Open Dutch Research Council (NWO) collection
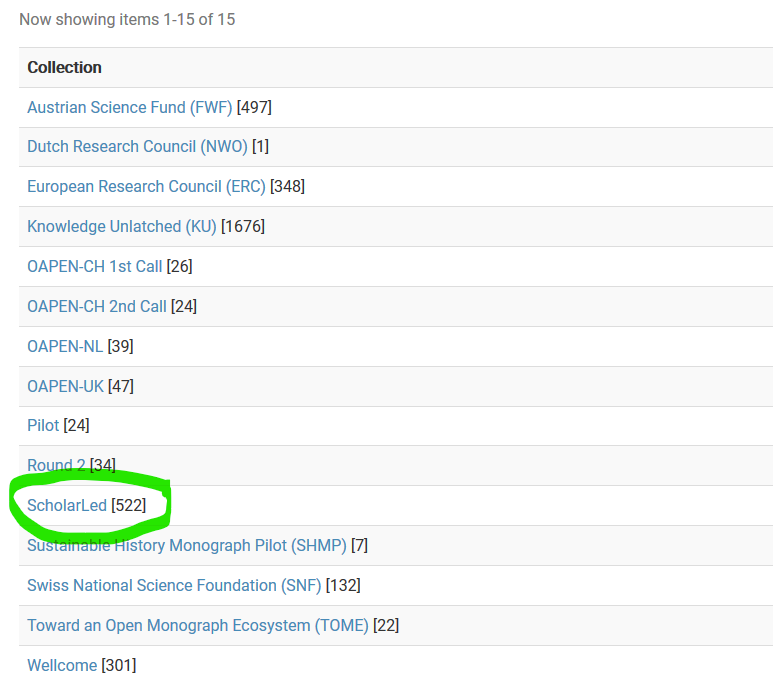 [x=137, y=146]
